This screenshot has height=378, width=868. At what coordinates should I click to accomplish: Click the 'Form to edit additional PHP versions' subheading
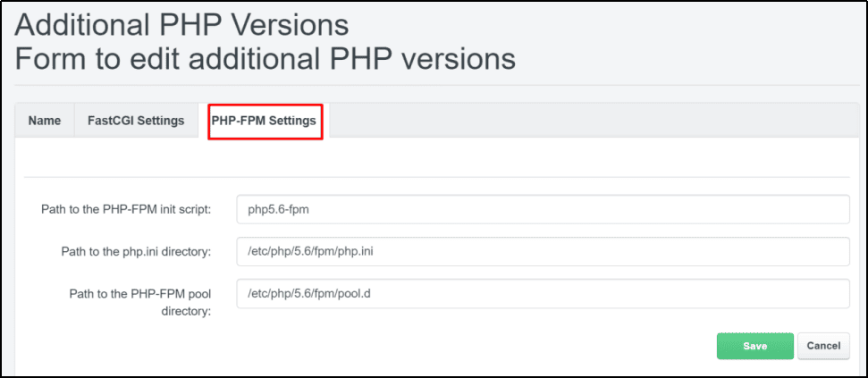(x=265, y=59)
